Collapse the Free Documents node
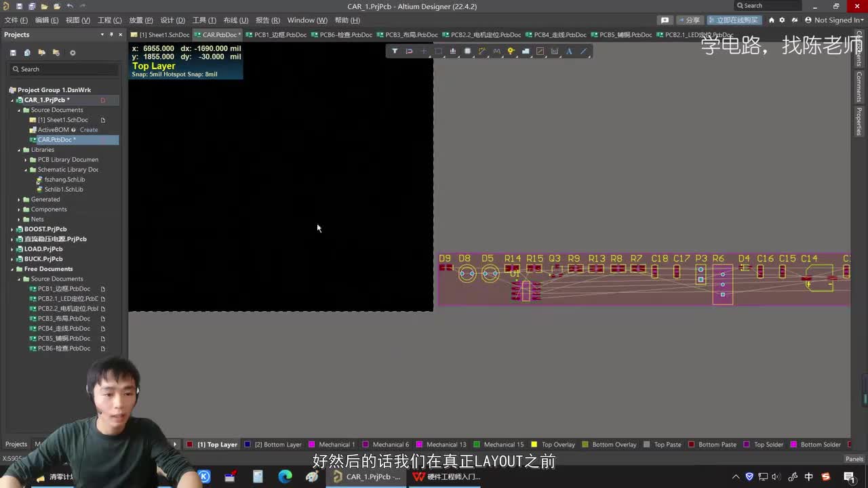868x488 pixels. 12,269
